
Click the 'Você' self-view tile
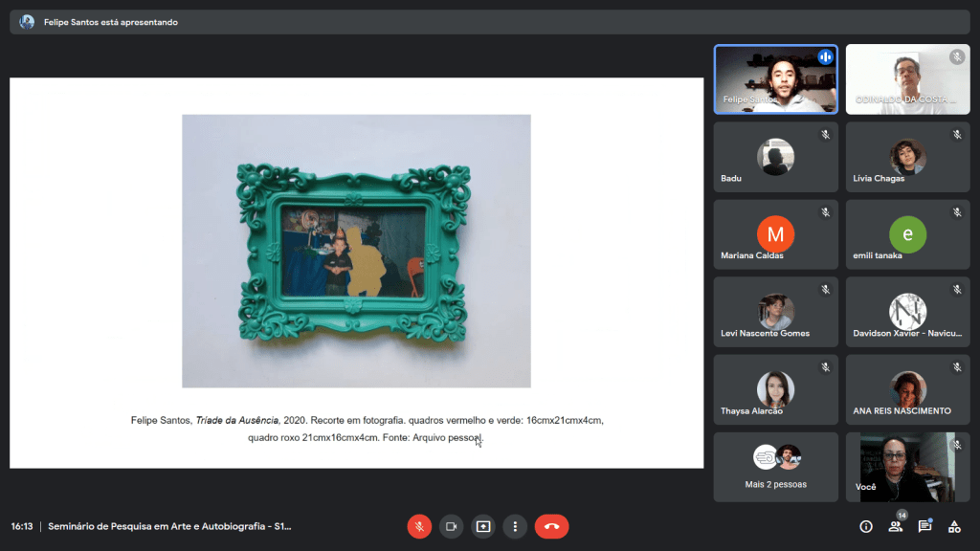(907, 467)
